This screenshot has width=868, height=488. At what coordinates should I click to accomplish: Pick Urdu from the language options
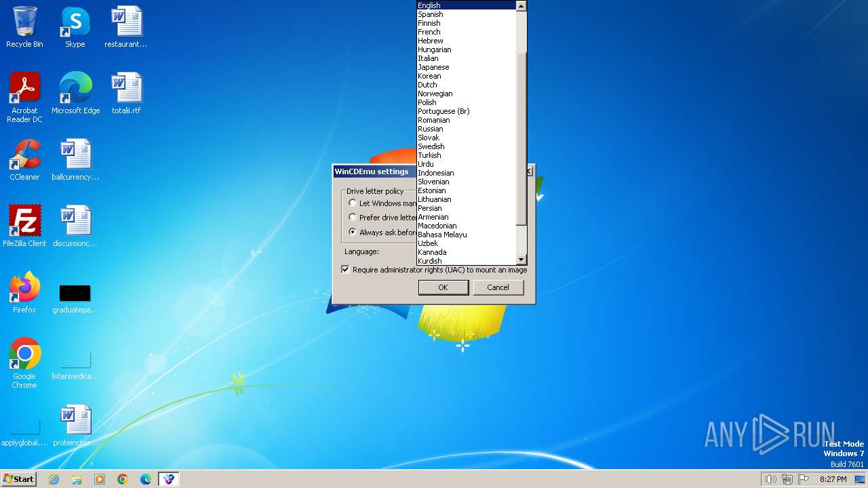click(x=467, y=164)
